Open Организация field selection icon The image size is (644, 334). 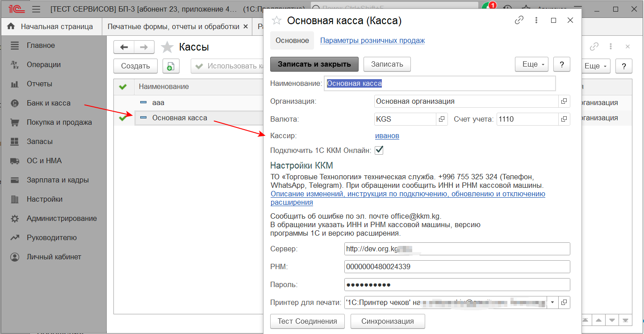(x=564, y=101)
